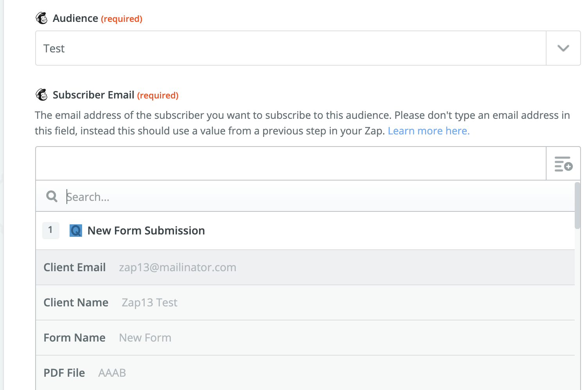Click the dropdown list's vertical scrollbar
588x390 pixels.
click(578, 205)
